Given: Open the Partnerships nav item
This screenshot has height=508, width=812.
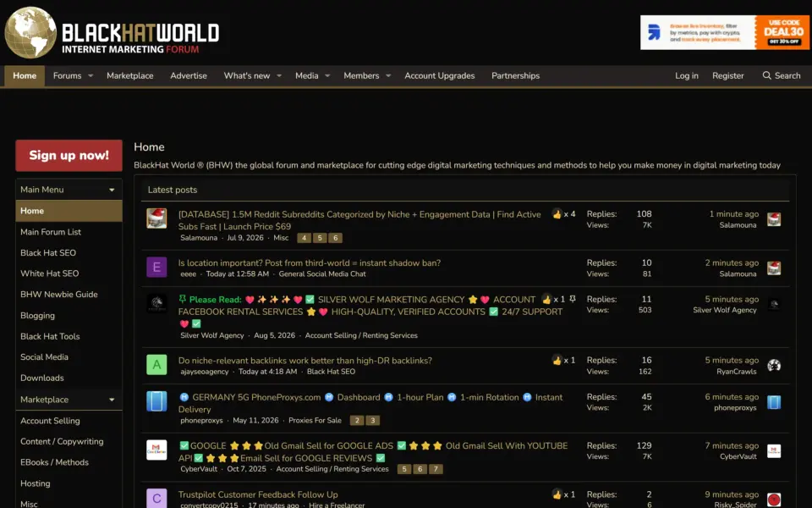Looking at the screenshot, I should click(x=515, y=75).
